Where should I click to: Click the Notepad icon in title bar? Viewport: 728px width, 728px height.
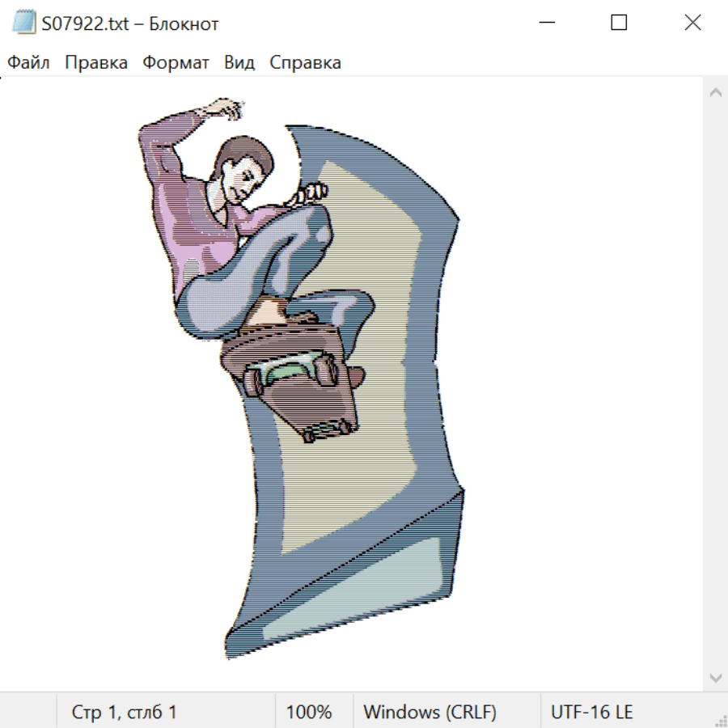click(24, 23)
